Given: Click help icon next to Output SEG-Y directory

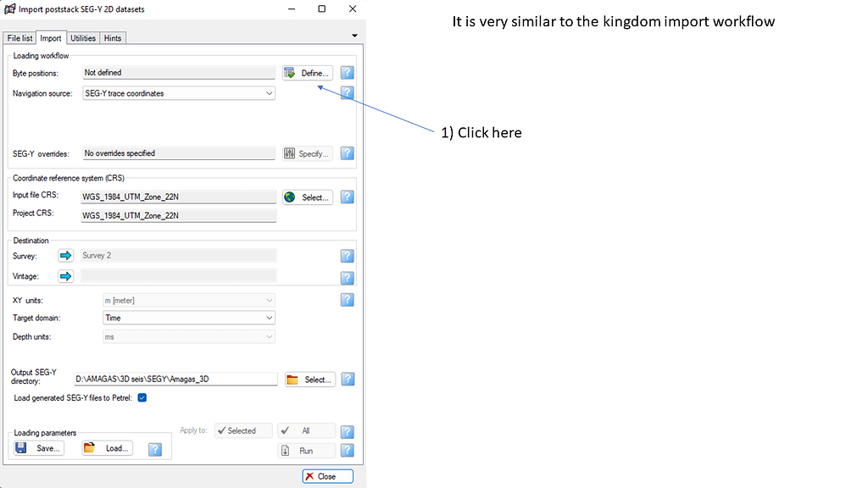Looking at the screenshot, I should click(347, 380).
